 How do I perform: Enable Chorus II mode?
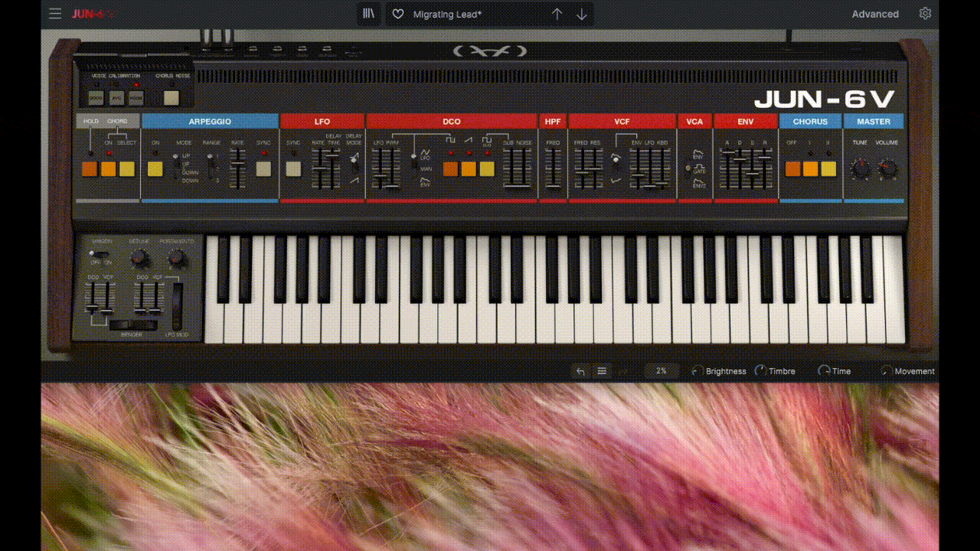(x=828, y=169)
